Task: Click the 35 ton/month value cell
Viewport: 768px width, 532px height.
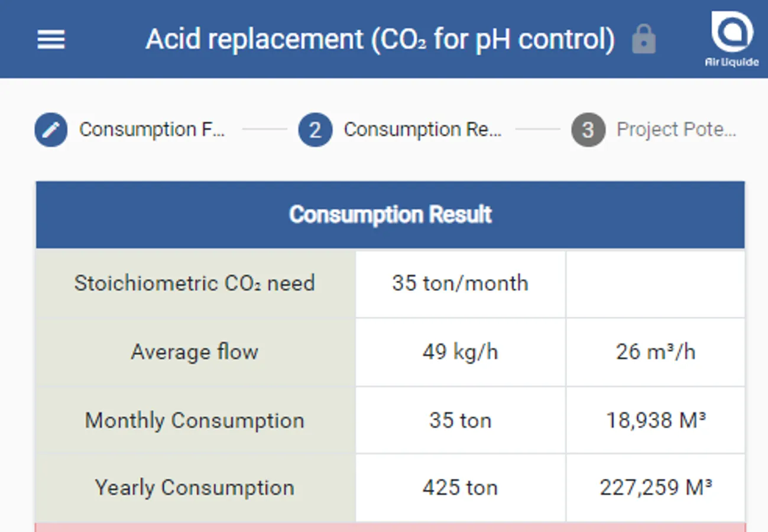Action: [x=460, y=283]
